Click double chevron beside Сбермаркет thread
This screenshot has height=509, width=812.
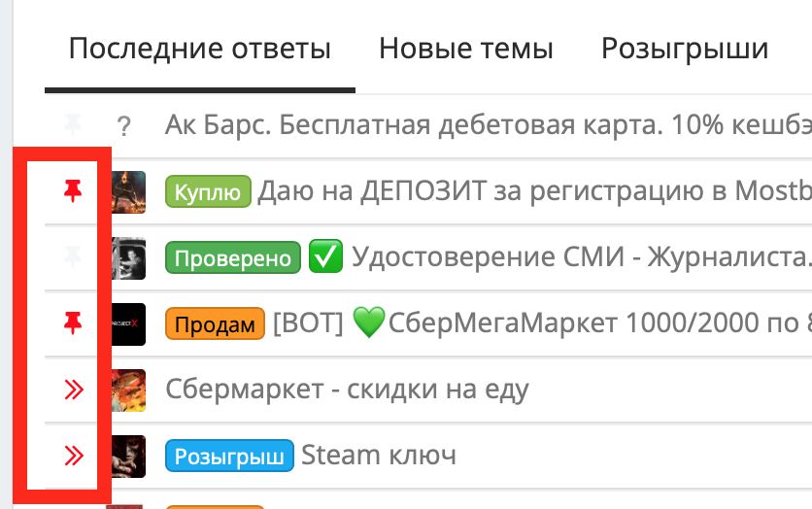click(x=74, y=390)
